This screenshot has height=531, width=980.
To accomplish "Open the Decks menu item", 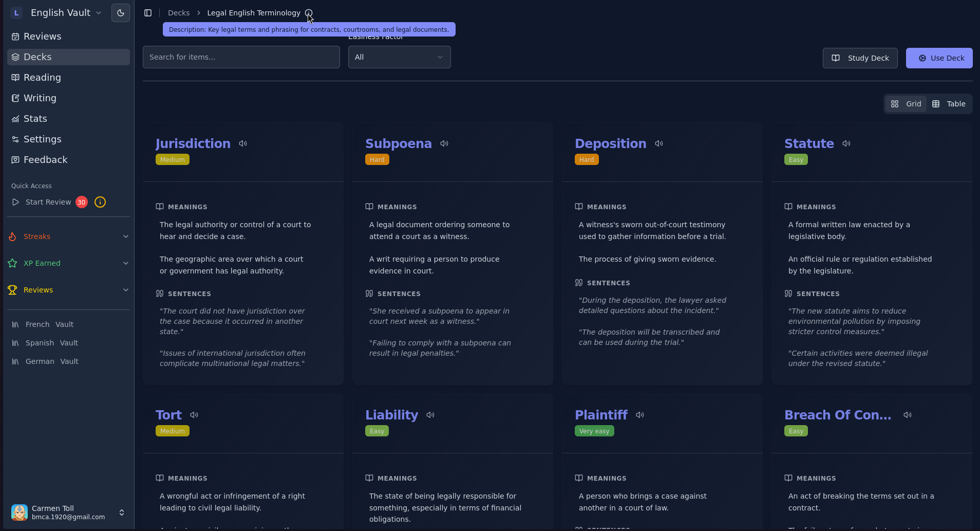I will [37, 57].
